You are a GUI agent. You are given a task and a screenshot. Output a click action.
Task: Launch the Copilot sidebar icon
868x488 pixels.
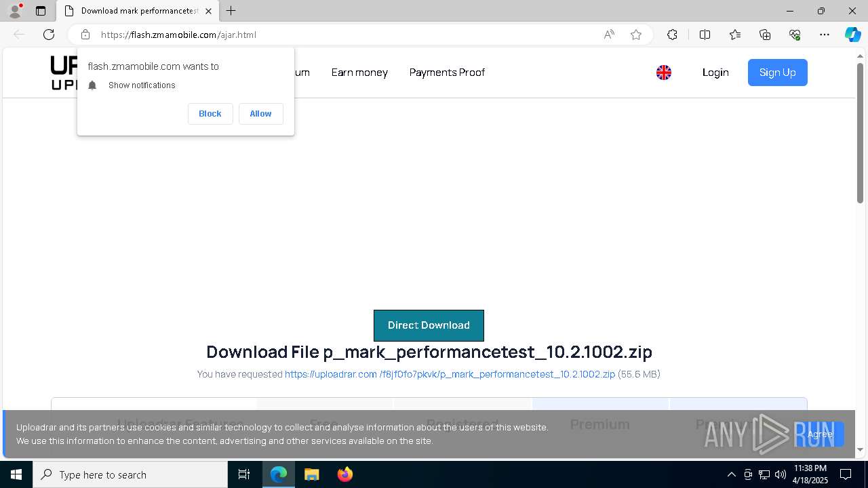click(852, 35)
